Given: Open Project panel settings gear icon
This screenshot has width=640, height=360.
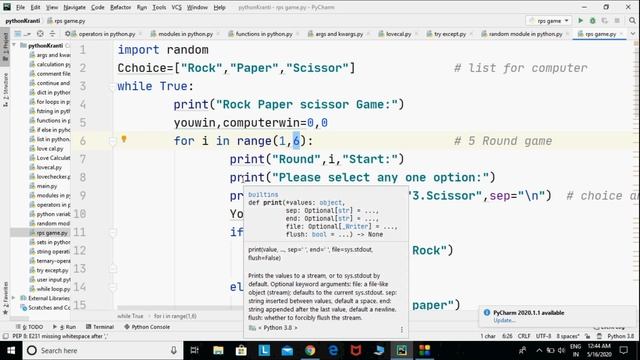Looking at the screenshot, I should 67,34.
